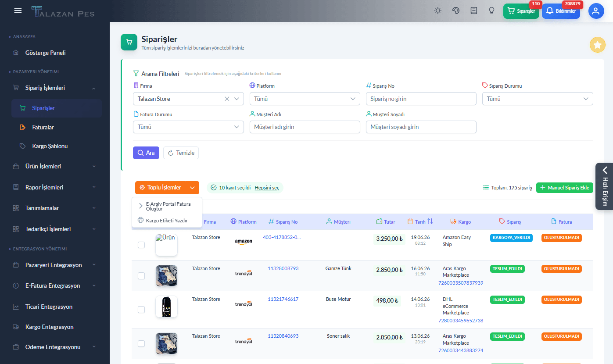Image resolution: width=613 pixels, height=364 pixels.
Task: Open product thumbnail in Gamze Tünk row
Action: click(167, 276)
